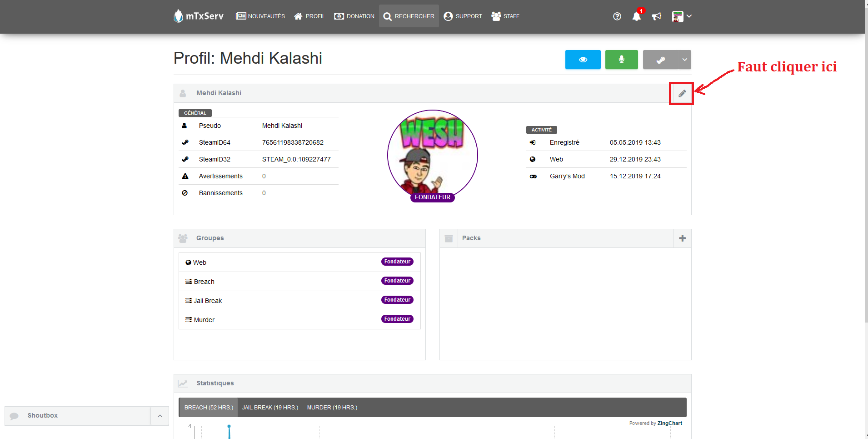The image size is (868, 439).
Task: Click the Steam icon beside SteamID32
Action: click(185, 159)
